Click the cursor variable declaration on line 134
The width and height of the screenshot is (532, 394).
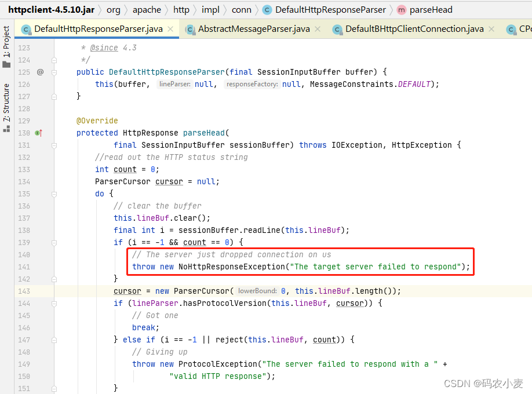pyautogui.click(x=169, y=181)
